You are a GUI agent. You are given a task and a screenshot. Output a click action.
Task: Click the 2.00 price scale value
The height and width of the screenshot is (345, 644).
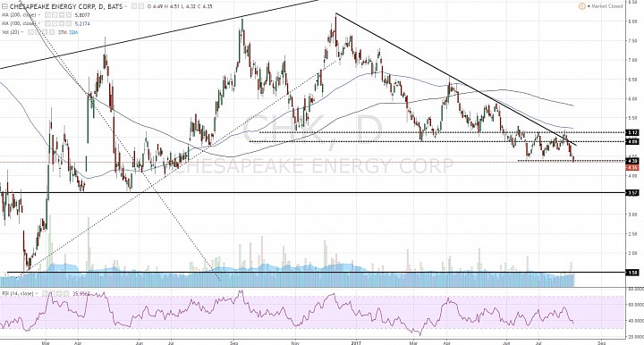pyautogui.click(x=632, y=253)
